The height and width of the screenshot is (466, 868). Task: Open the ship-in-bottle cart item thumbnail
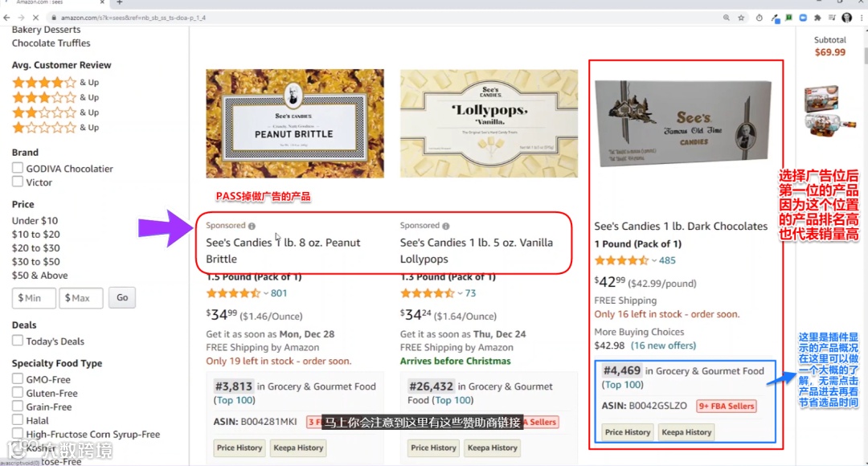point(829,112)
